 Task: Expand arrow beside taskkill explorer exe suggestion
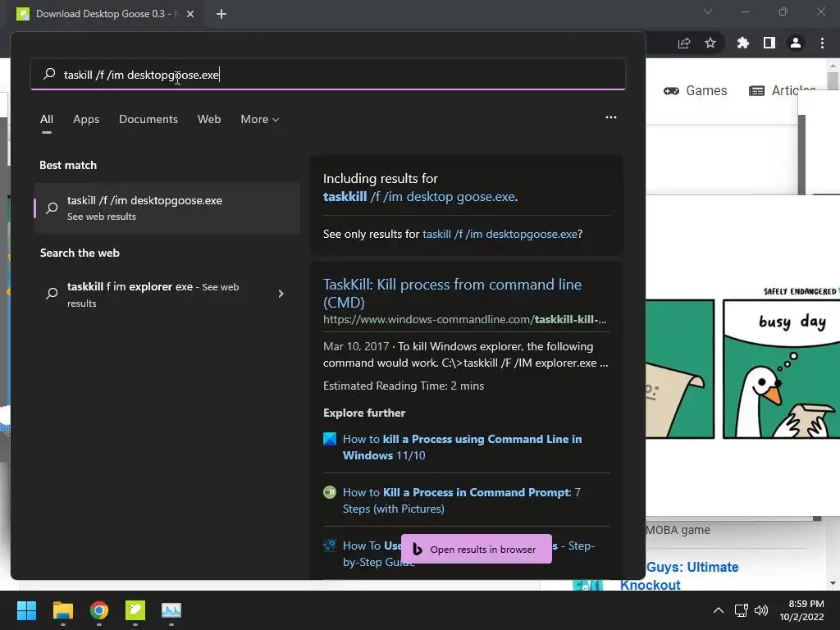click(281, 294)
